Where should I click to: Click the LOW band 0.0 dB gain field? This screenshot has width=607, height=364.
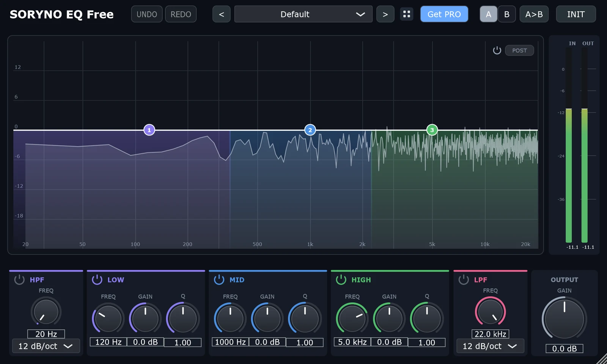(145, 342)
